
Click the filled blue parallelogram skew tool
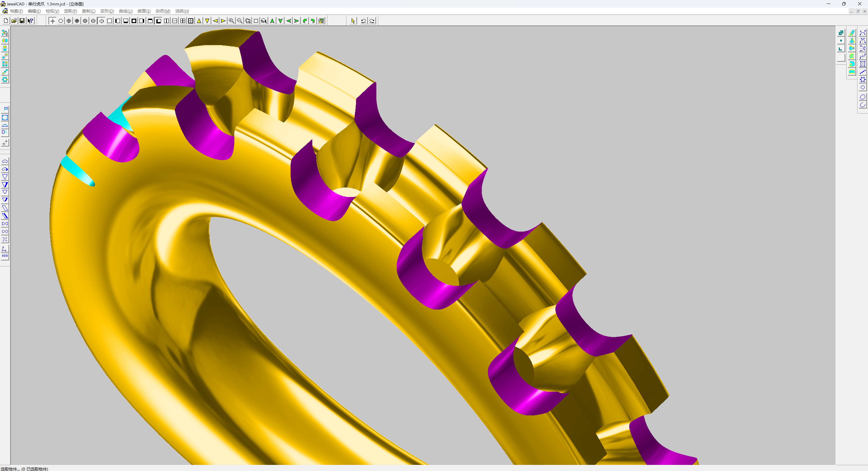(5, 216)
